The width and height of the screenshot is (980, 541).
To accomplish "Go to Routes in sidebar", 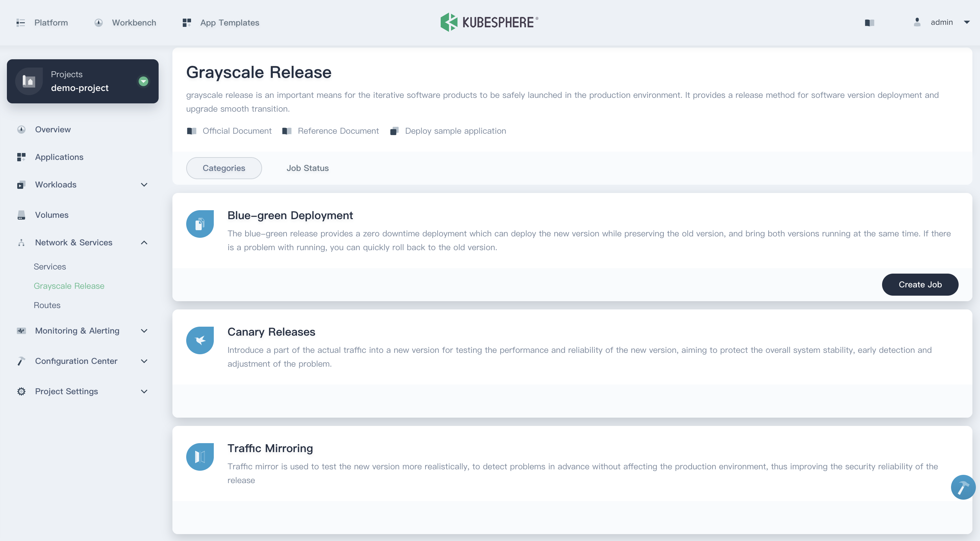I will (47, 305).
